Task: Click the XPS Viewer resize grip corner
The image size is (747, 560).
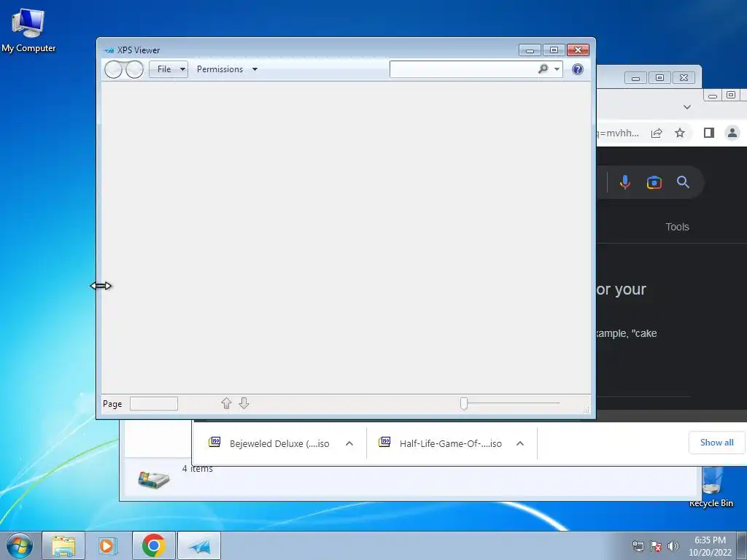Action: point(587,410)
